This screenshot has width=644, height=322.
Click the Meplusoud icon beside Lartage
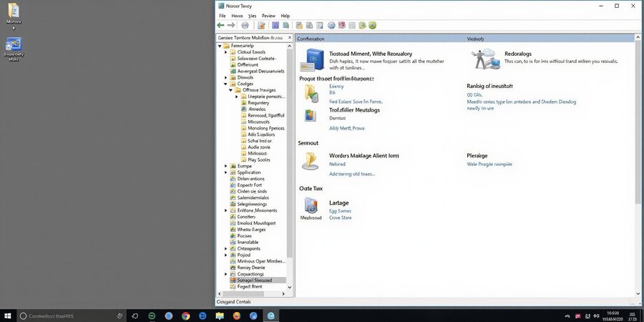(311, 205)
